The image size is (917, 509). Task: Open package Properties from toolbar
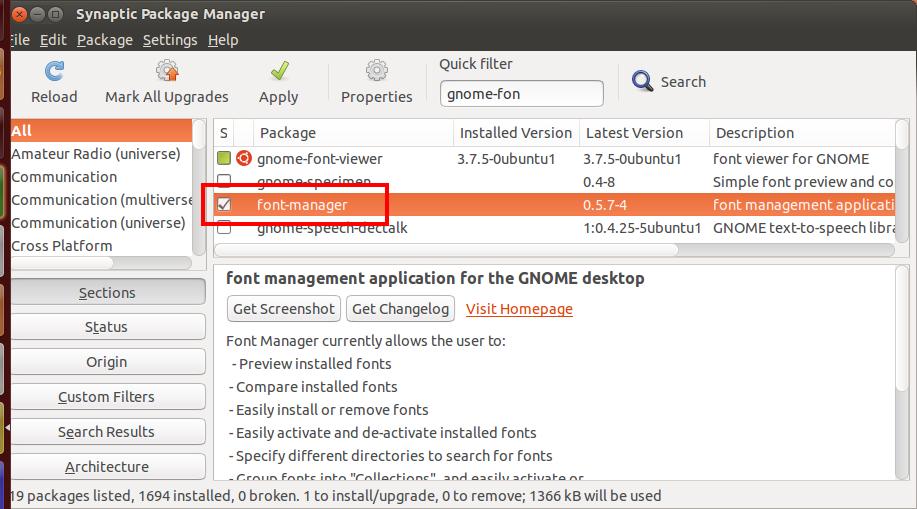tap(376, 72)
